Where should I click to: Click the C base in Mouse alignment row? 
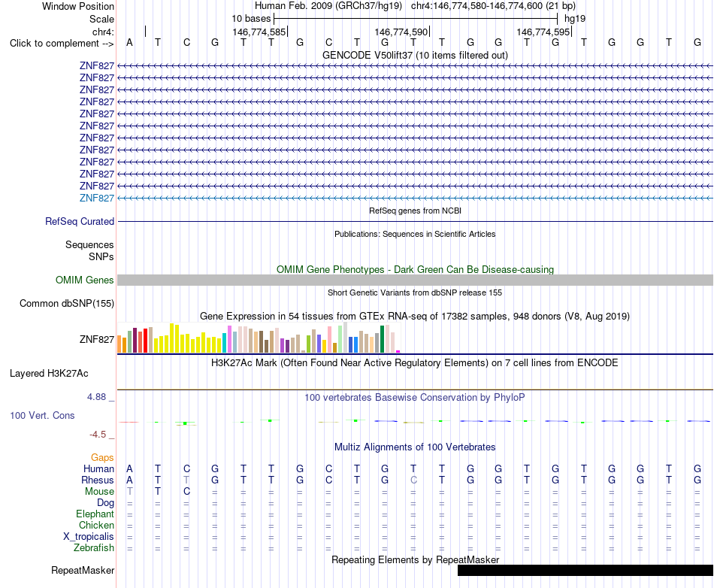point(186,492)
